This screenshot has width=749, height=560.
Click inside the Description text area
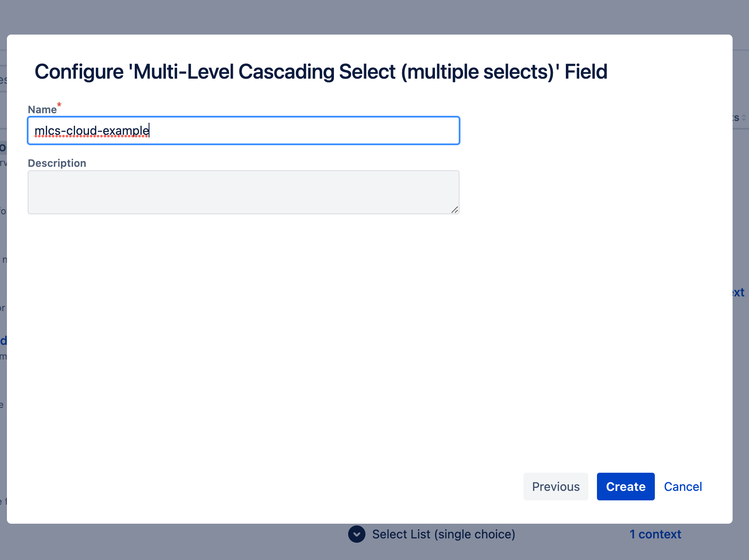[x=244, y=192]
